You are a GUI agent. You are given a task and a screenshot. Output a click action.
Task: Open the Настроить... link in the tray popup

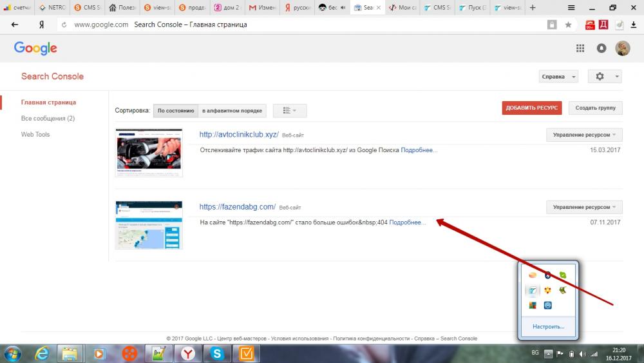point(548,327)
